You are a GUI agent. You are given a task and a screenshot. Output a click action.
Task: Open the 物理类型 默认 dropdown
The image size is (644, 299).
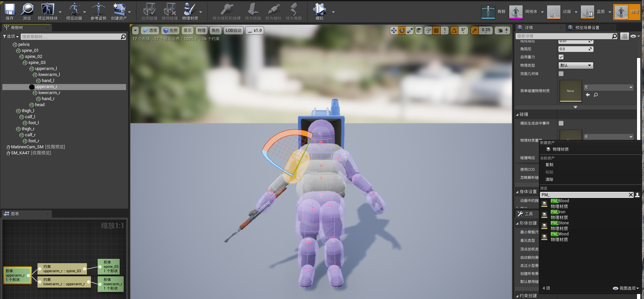[x=576, y=65]
